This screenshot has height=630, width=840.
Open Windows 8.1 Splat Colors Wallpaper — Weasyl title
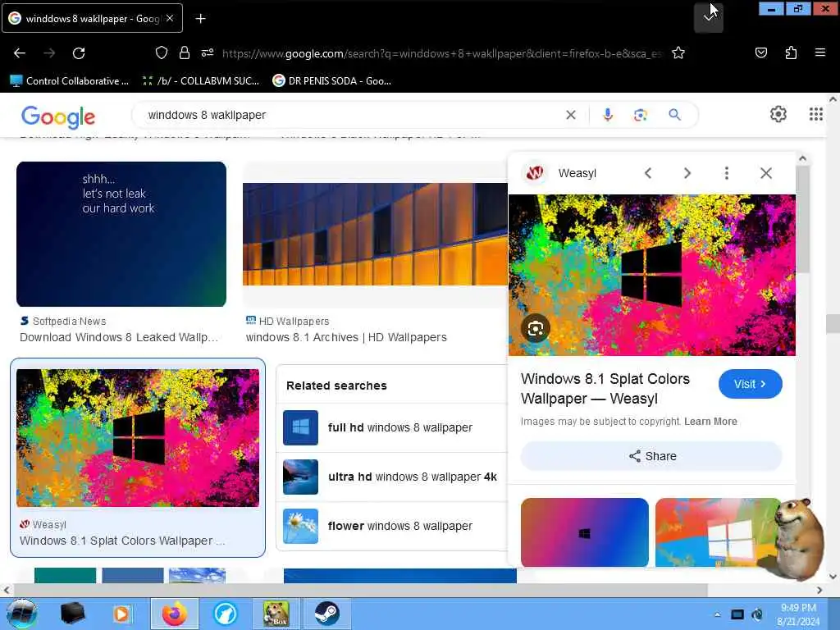pos(605,388)
